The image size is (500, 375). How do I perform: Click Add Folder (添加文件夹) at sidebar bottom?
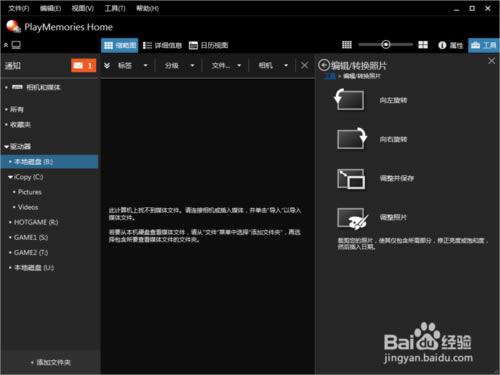(x=51, y=362)
